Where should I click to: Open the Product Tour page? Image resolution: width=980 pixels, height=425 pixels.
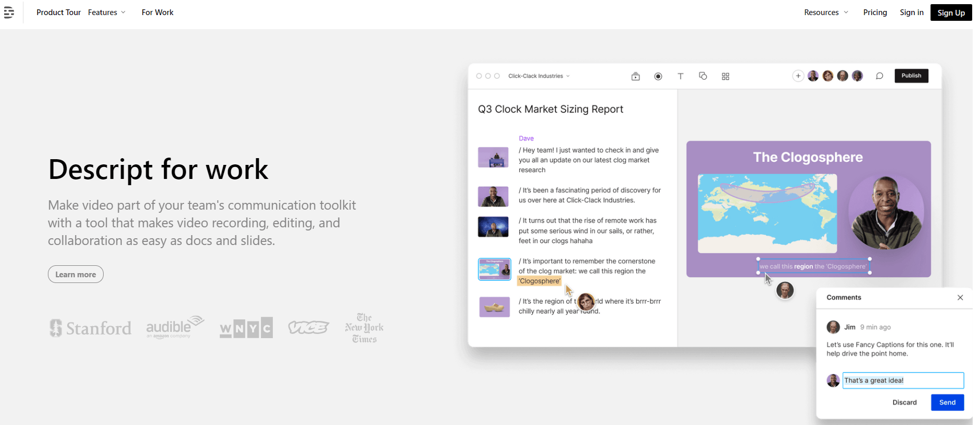(x=58, y=12)
